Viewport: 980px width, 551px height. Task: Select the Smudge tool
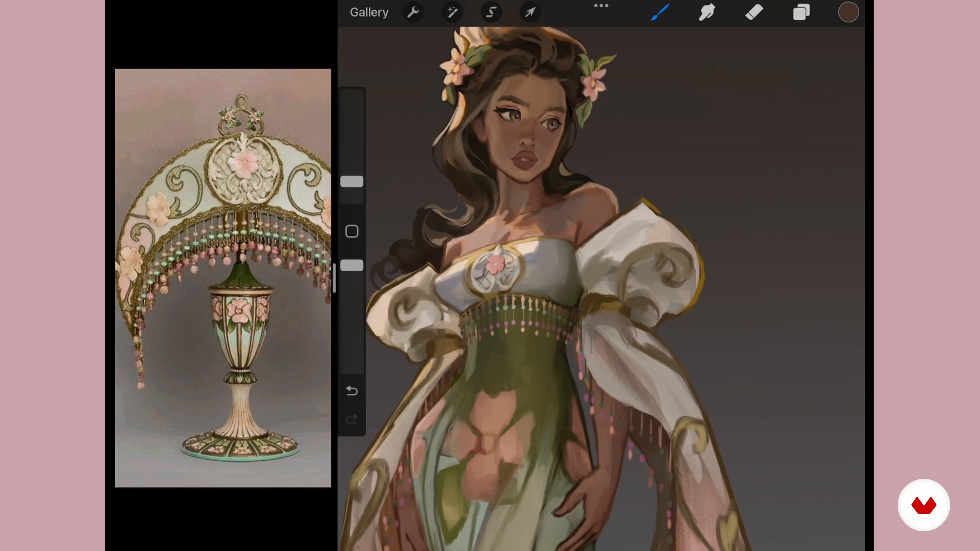[707, 12]
